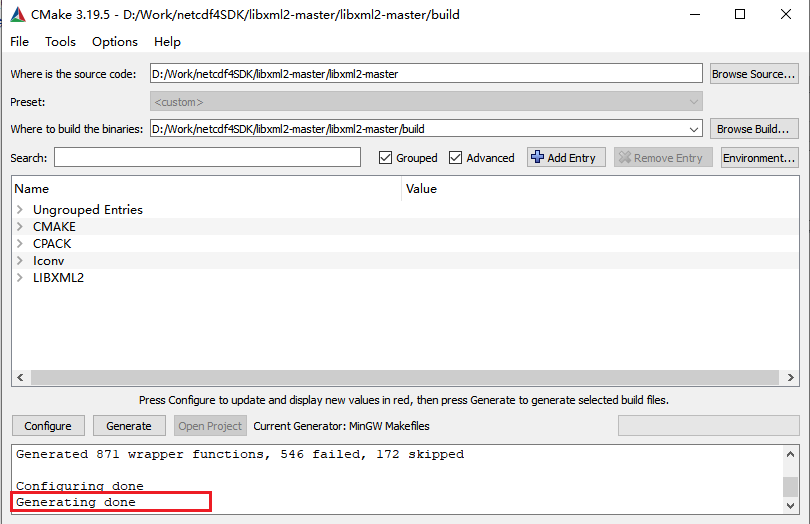
Task: Select the CMAKE row label
Action: click(x=54, y=226)
